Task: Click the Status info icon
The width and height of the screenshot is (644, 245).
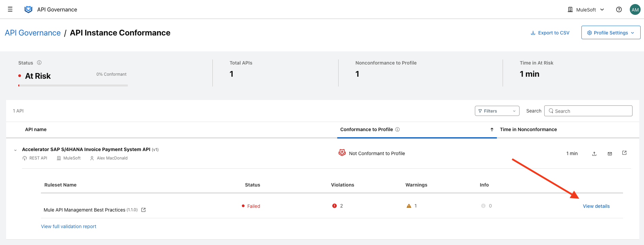Action: click(x=39, y=63)
